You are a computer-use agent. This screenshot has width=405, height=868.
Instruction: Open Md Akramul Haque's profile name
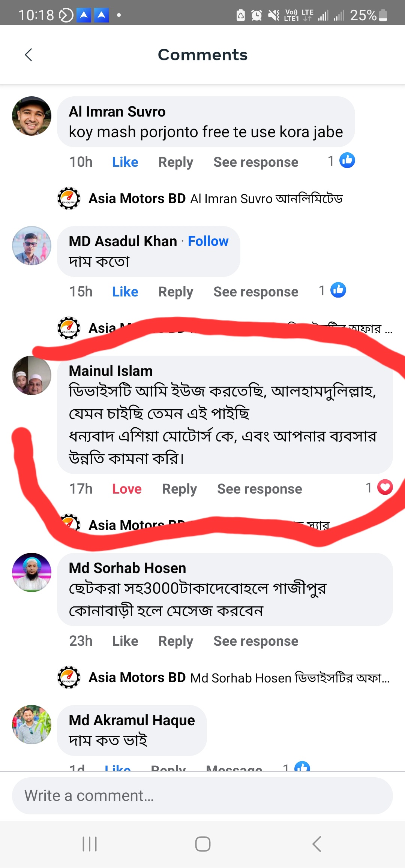click(x=132, y=720)
